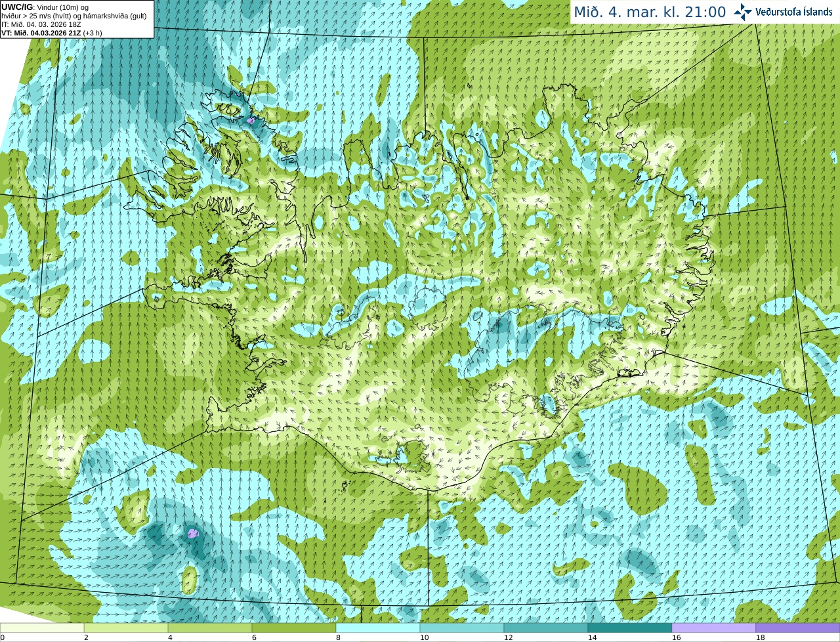Pick the light green 4–6 m/s legend swatch
Screen dimensions: 840x642
[x=210, y=628]
